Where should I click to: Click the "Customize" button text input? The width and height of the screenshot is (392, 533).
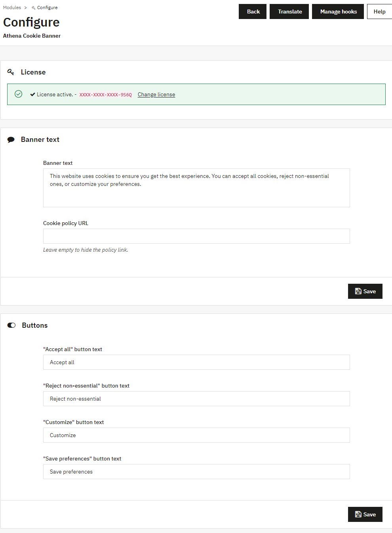point(196,435)
